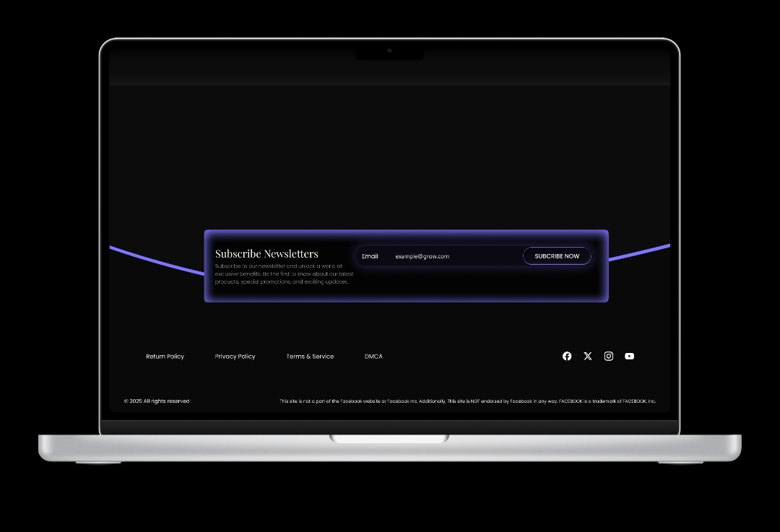Click the empty area above newsletter box

click(390, 159)
